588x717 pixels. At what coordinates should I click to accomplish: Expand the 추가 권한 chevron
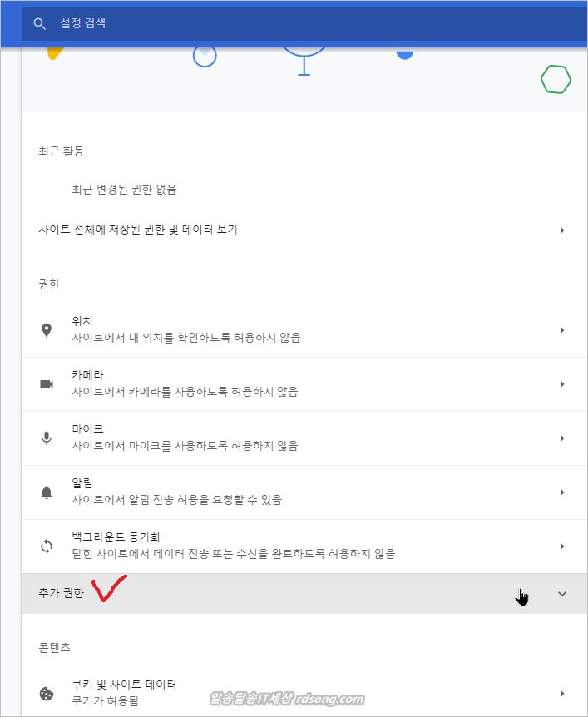(x=561, y=594)
